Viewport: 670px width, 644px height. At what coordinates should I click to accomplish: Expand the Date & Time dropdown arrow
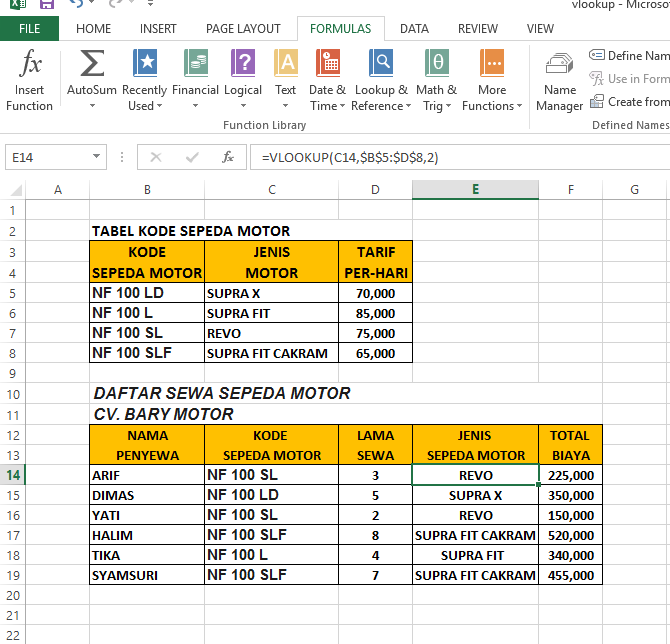342,106
